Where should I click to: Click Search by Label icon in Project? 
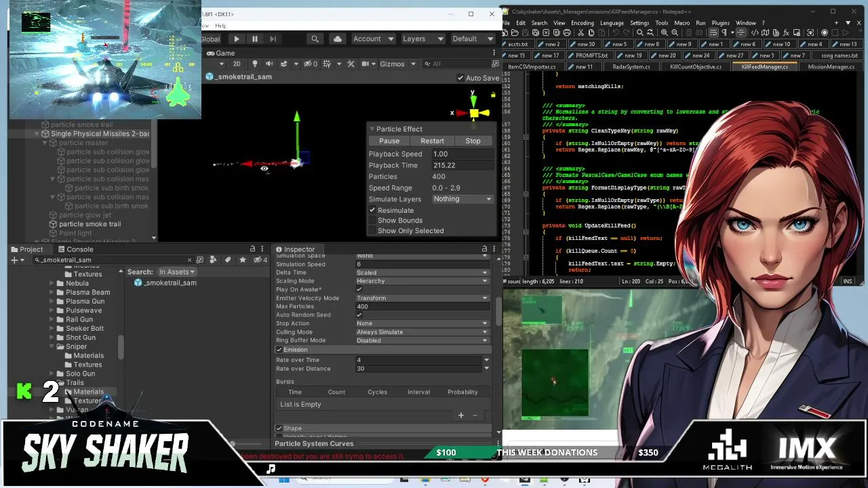pos(228,260)
